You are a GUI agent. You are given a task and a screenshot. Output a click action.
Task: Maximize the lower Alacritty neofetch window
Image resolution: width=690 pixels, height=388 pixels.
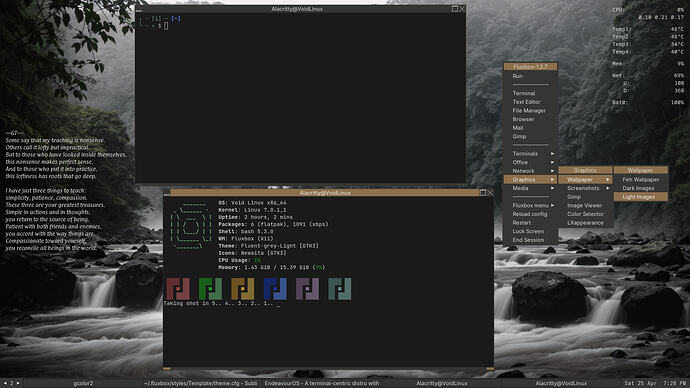[x=483, y=193]
